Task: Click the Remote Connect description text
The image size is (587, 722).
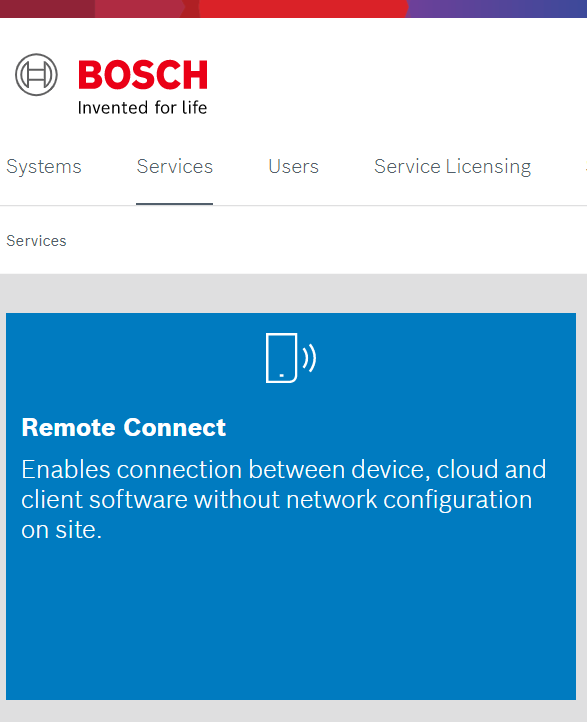Action: tap(284, 500)
